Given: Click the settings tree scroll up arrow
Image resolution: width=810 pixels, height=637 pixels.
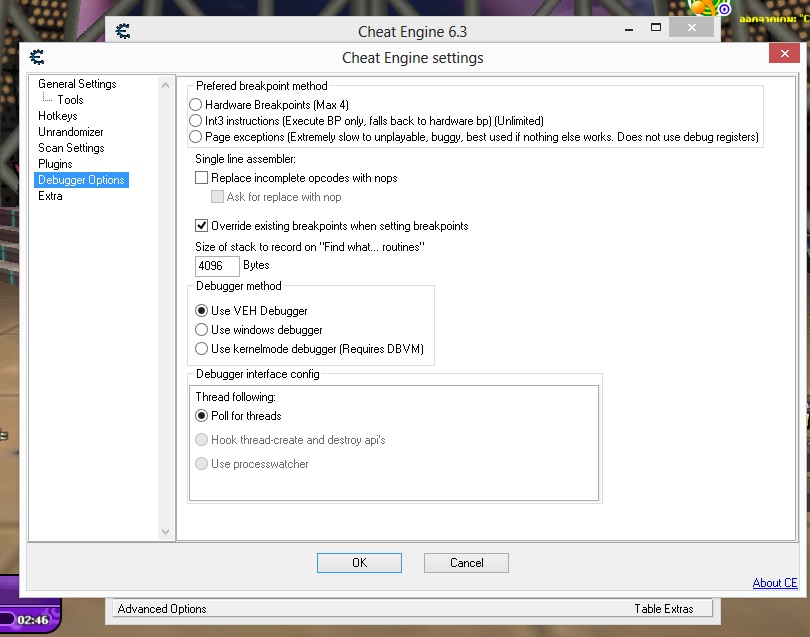Looking at the screenshot, I should point(165,85).
